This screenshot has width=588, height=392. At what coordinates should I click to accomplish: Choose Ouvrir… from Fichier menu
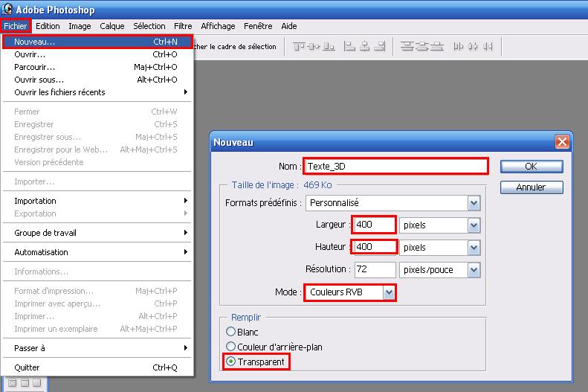pyautogui.click(x=97, y=54)
